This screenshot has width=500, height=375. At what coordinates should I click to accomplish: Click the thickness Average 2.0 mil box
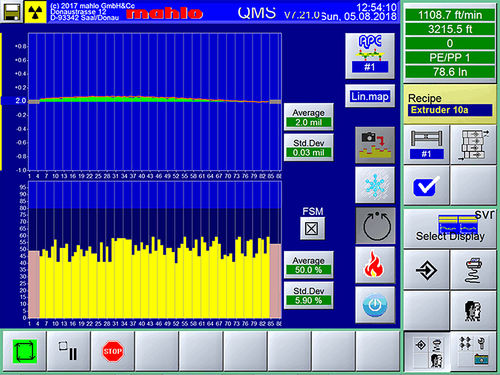point(309,118)
